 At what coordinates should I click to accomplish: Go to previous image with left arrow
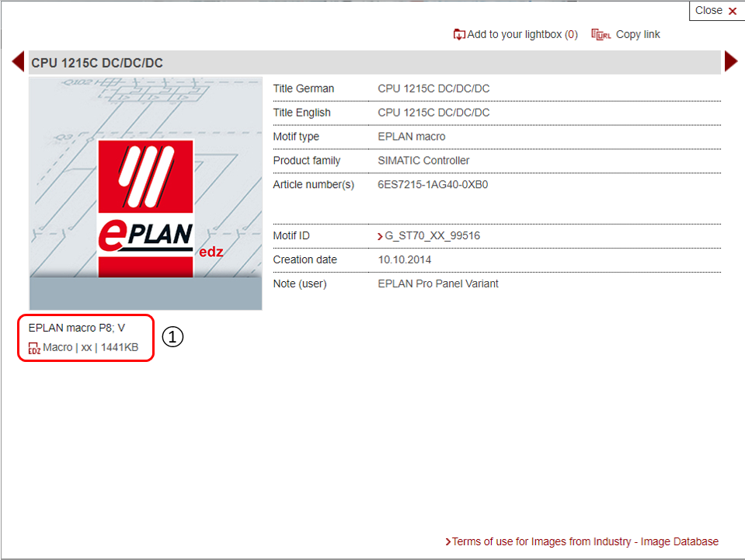click(18, 61)
